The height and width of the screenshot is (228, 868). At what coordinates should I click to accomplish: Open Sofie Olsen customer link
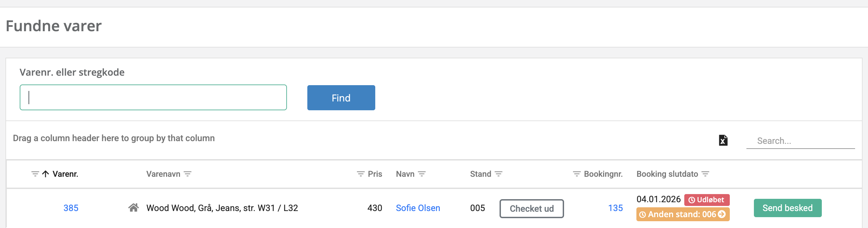(418, 208)
